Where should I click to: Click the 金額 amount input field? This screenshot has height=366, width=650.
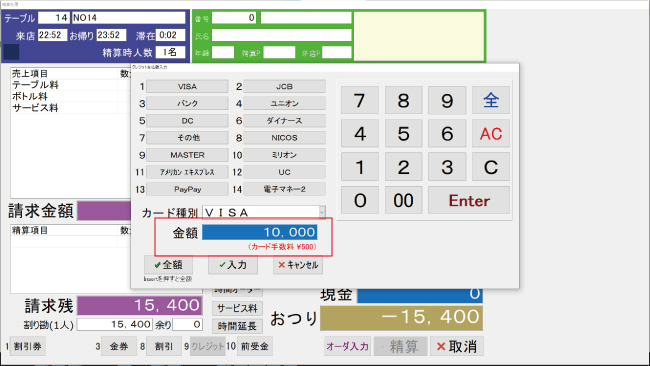click(x=260, y=232)
